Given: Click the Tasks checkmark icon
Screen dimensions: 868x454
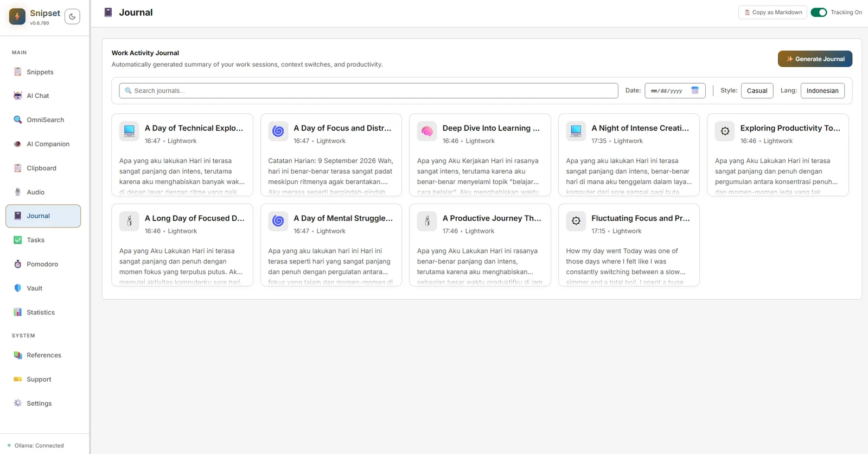Looking at the screenshot, I should coord(18,240).
